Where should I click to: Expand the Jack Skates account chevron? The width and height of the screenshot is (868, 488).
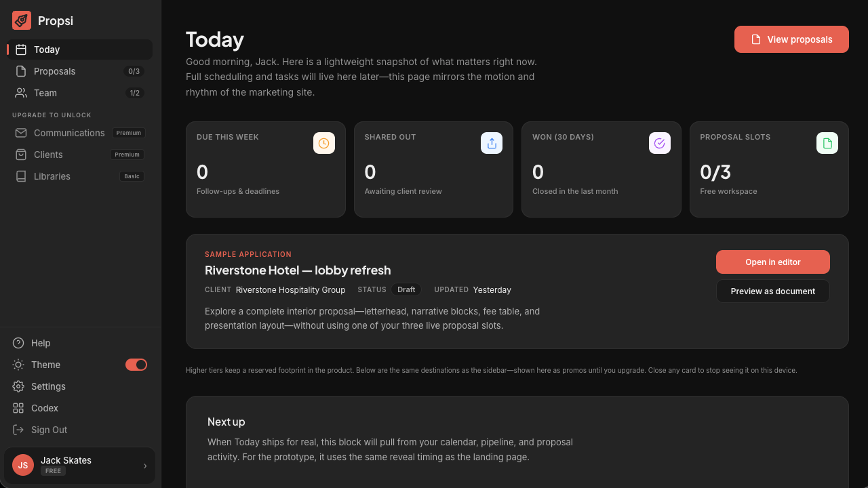(x=144, y=466)
